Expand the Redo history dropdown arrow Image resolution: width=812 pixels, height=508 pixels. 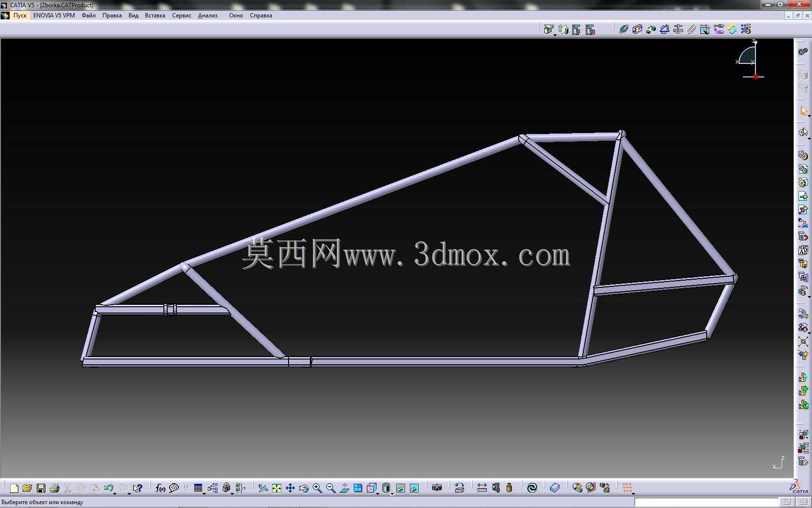pyautogui.click(x=129, y=493)
